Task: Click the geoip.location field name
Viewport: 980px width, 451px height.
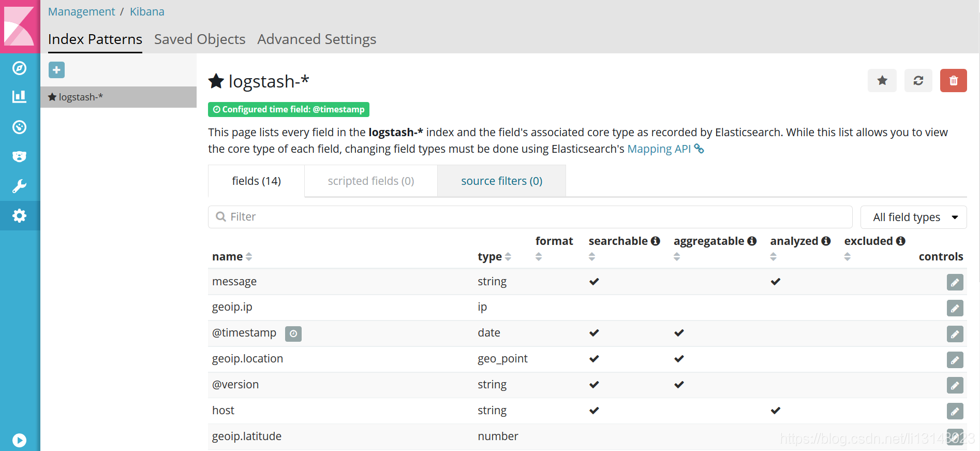Action: click(x=247, y=359)
